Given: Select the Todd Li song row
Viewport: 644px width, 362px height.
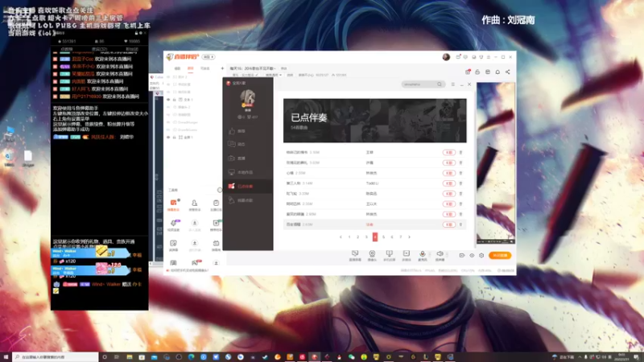Looking at the screenshot, I should 374,183.
